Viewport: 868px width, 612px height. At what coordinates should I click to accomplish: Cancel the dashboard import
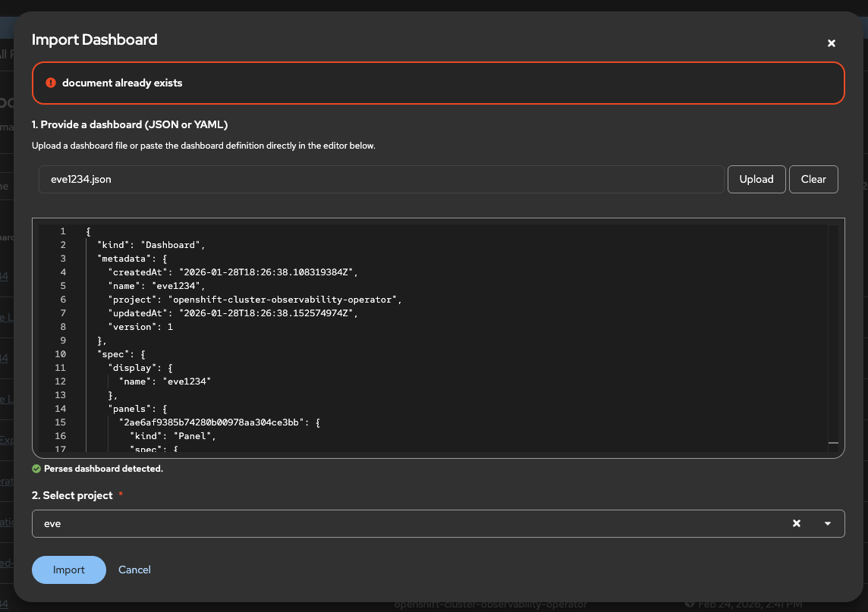134,570
